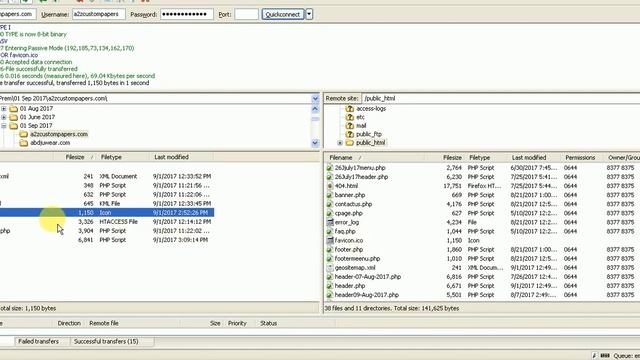Expand the 01 Aug 2017 tree node
640x360 pixels.
pyautogui.click(x=4, y=109)
